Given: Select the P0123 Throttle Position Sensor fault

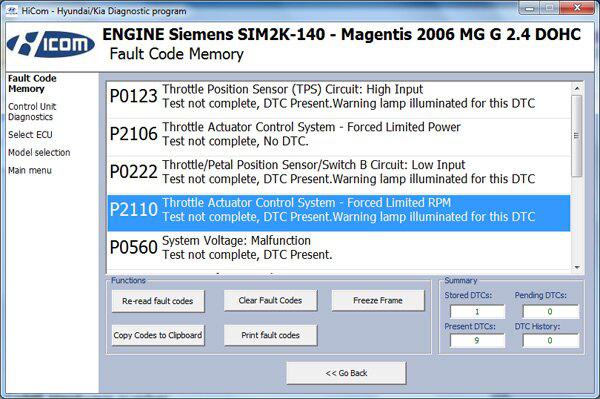Looking at the screenshot, I should pyautogui.click(x=339, y=96).
